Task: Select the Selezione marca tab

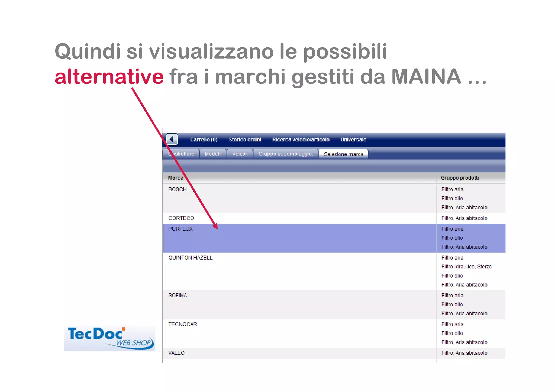Action: [343, 154]
